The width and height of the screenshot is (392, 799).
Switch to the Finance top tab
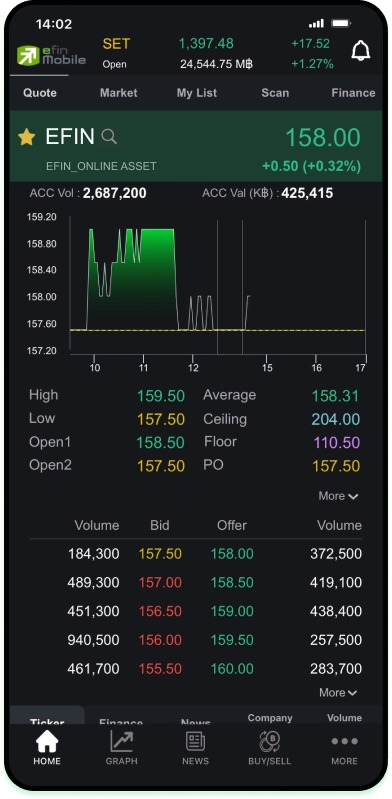[353, 93]
